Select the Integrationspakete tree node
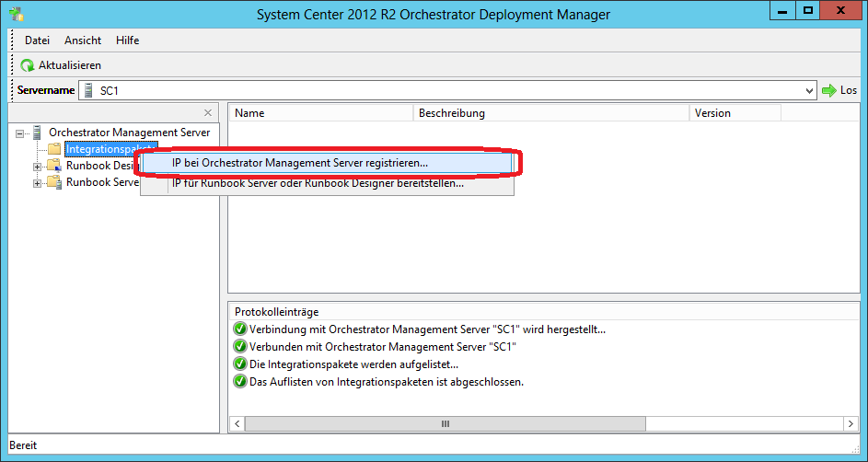Image resolution: width=868 pixels, height=462 pixels. click(x=110, y=149)
